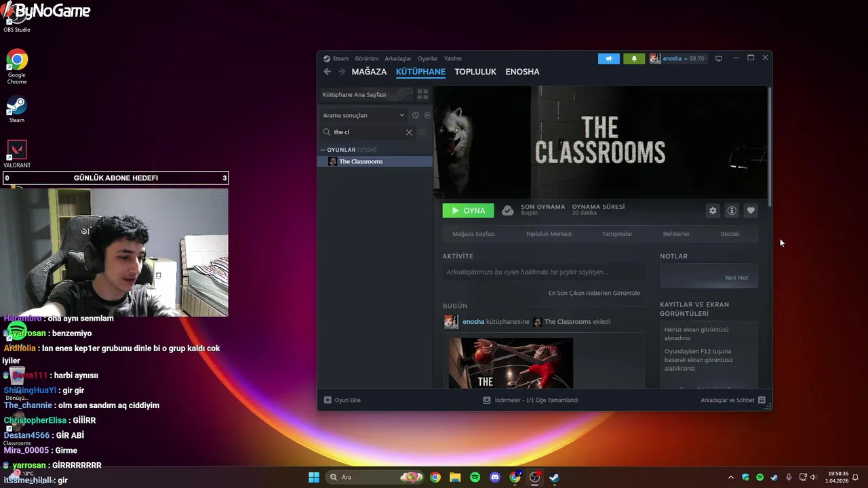
Task: Click Arkadaşlar ve Sohbet link
Action: tap(727, 400)
